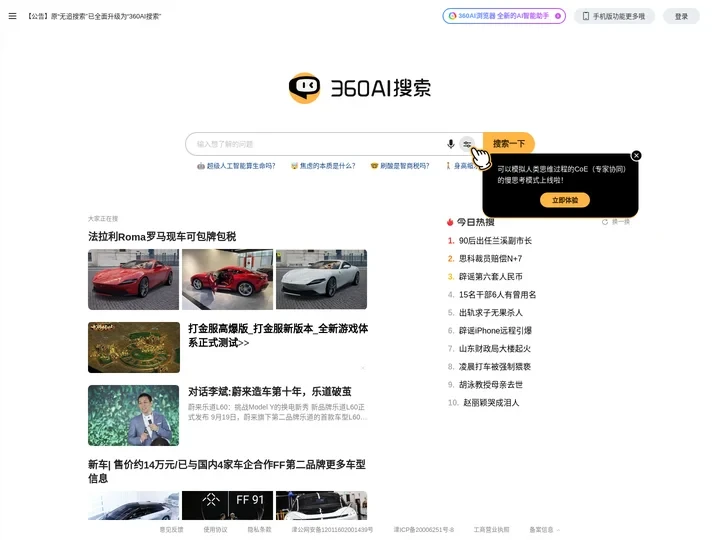Screen dimensions: 720x540
Task: Open the 隐私条款 footer link
Action: (x=259, y=529)
